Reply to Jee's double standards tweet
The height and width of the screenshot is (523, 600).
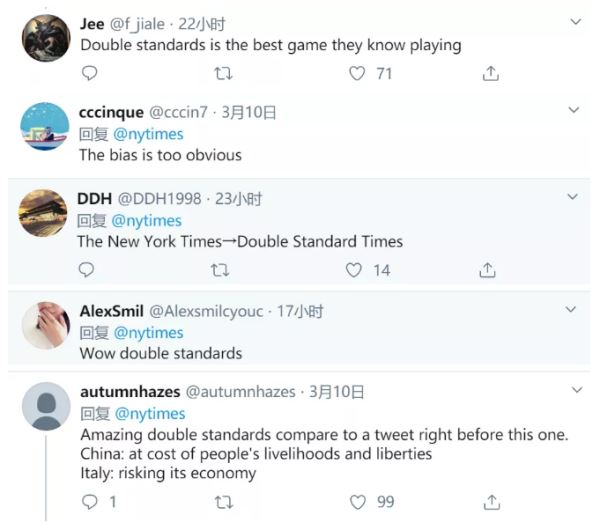(90, 73)
